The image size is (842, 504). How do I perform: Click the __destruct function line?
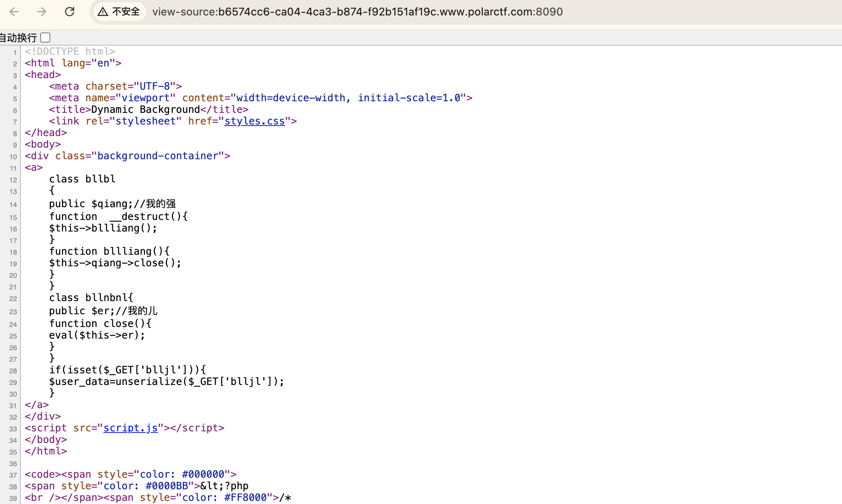click(x=118, y=216)
